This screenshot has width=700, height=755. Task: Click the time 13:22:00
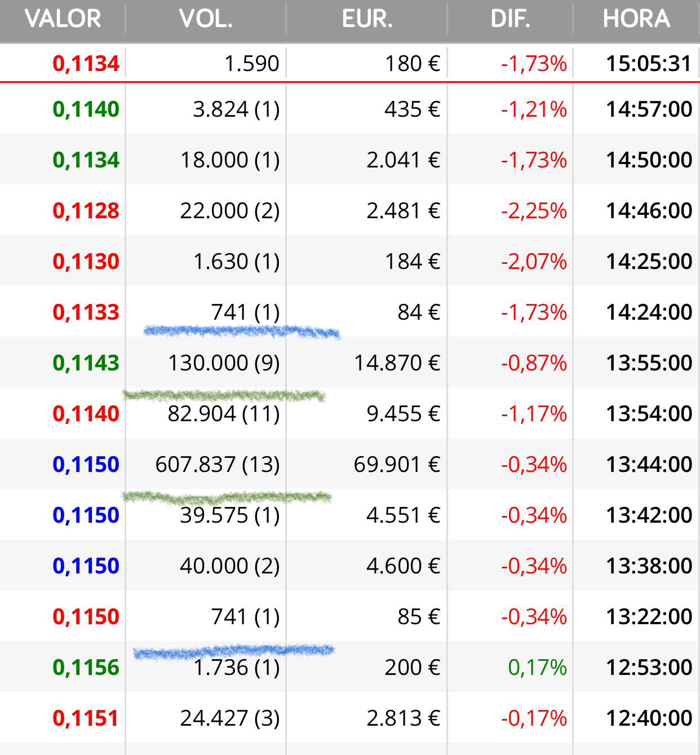point(649,616)
